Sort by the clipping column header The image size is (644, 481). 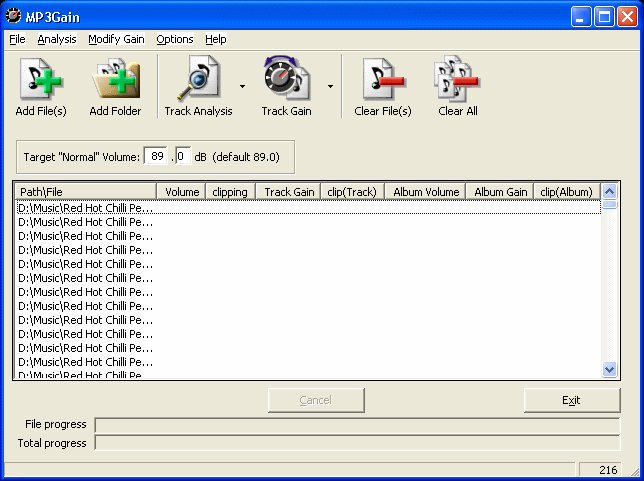click(230, 192)
